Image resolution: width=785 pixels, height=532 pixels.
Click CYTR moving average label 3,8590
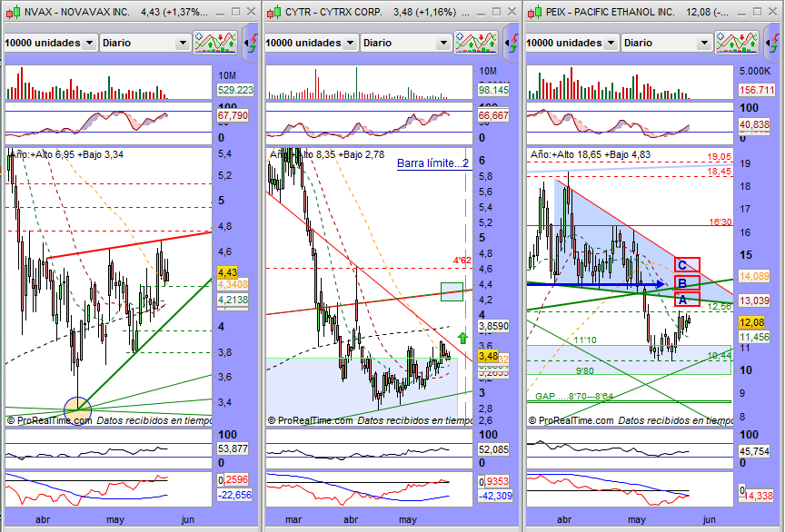coord(493,326)
